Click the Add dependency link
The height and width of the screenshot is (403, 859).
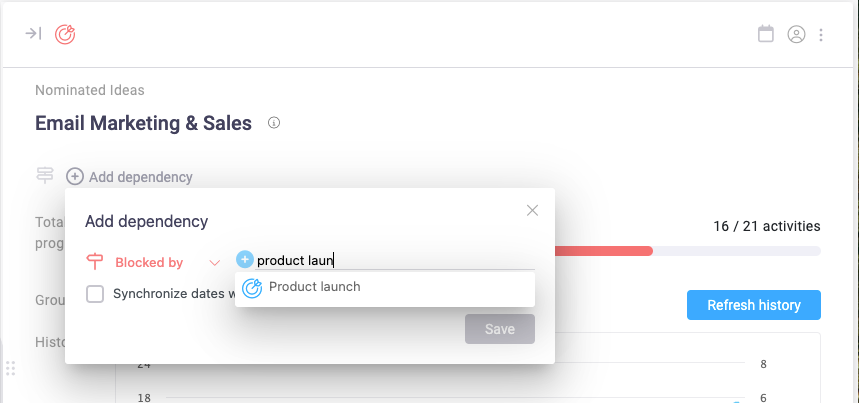(x=129, y=177)
